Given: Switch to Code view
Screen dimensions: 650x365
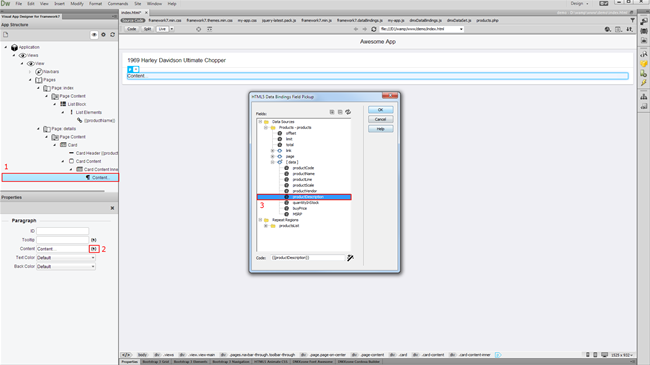Looking at the screenshot, I should (x=131, y=29).
